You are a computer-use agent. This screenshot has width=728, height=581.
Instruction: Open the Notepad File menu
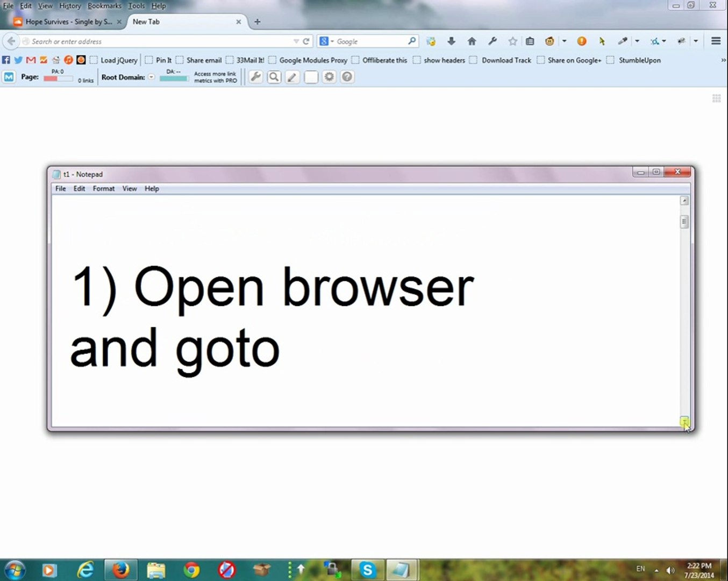[x=61, y=189]
